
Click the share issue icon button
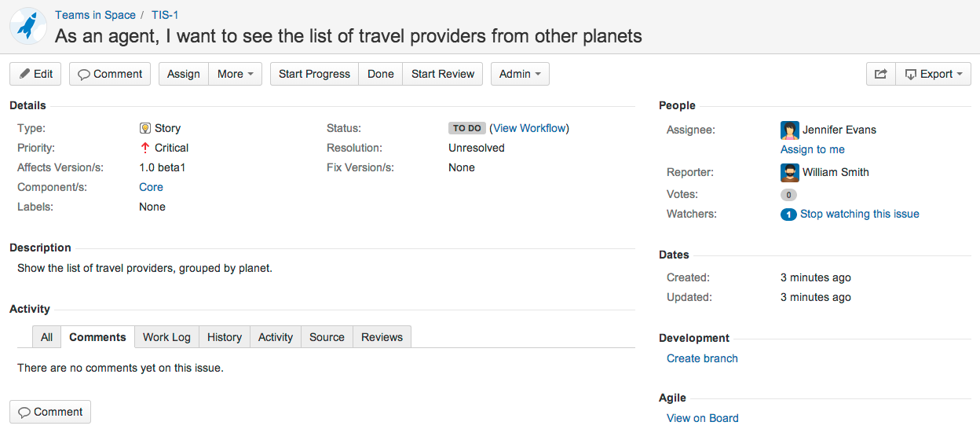pos(880,74)
